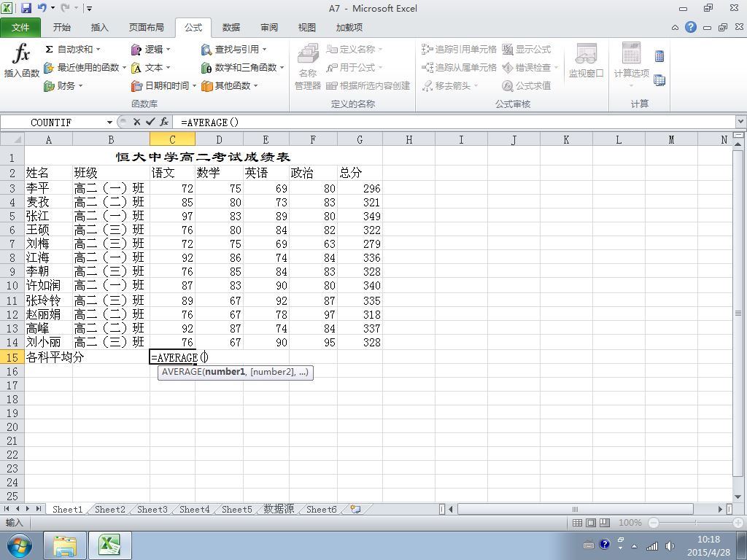Open the Name Manager (名称管理器)
The height and width of the screenshot is (560, 747).
coord(308,66)
